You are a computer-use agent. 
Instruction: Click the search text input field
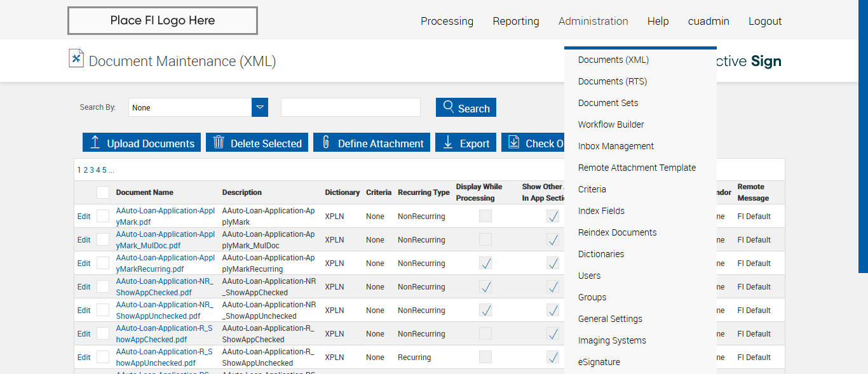point(350,107)
